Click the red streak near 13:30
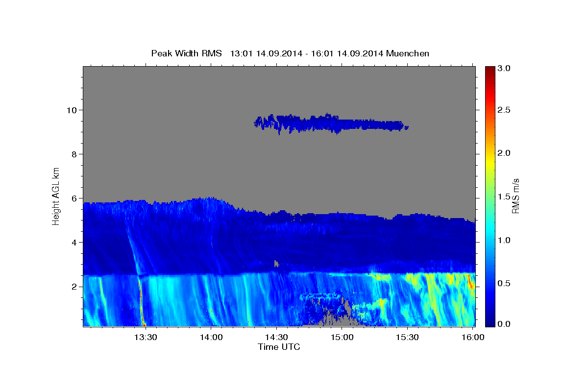 click(141, 301)
